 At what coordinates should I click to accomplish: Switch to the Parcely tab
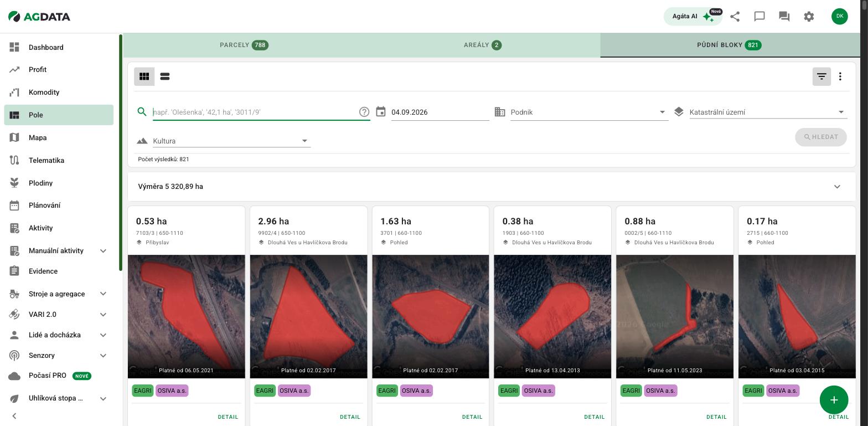click(x=244, y=45)
